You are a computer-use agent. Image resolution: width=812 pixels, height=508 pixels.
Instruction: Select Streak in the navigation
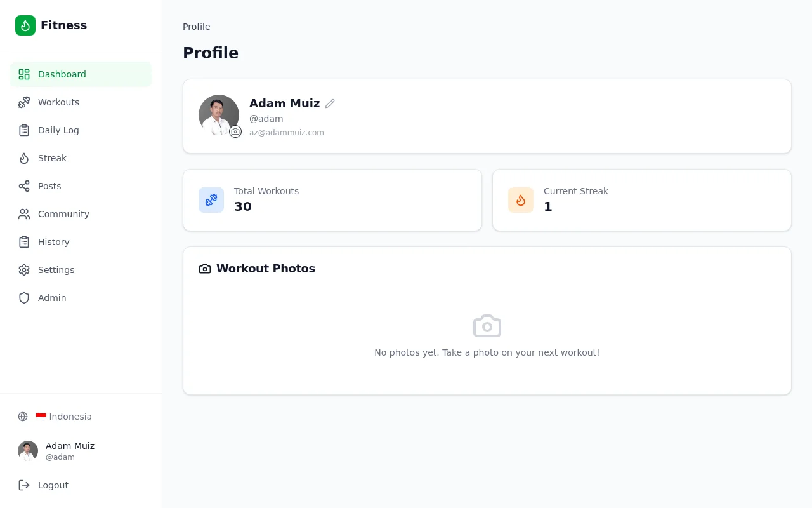click(81, 158)
